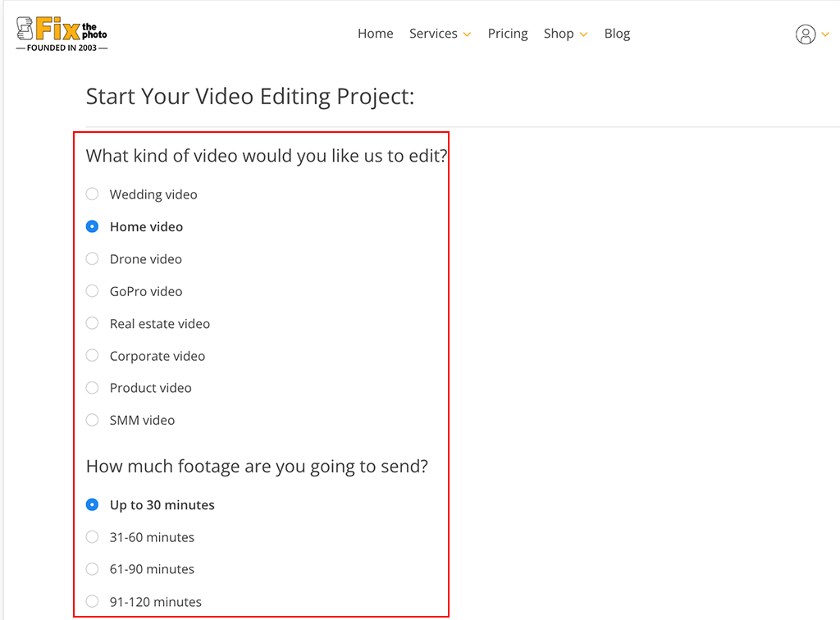Screen dimensions: 840x620
Task: Select the Wedding video radio button
Action: click(x=92, y=194)
